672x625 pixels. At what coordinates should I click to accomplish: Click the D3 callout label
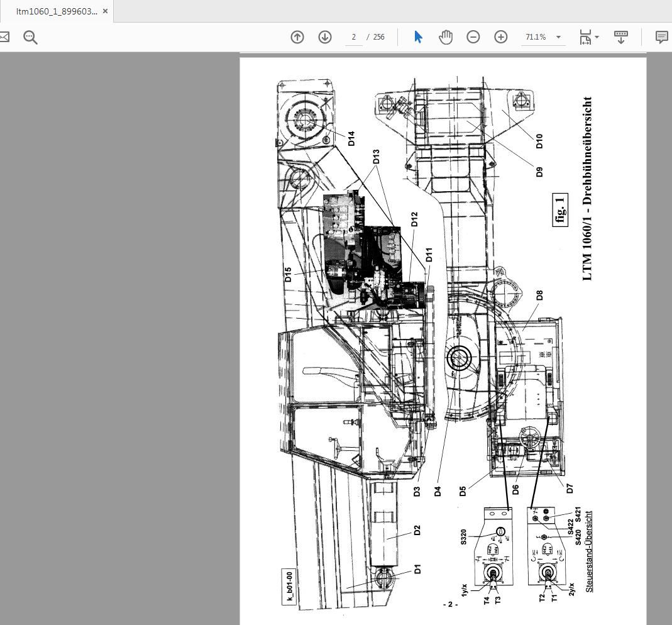417,492
